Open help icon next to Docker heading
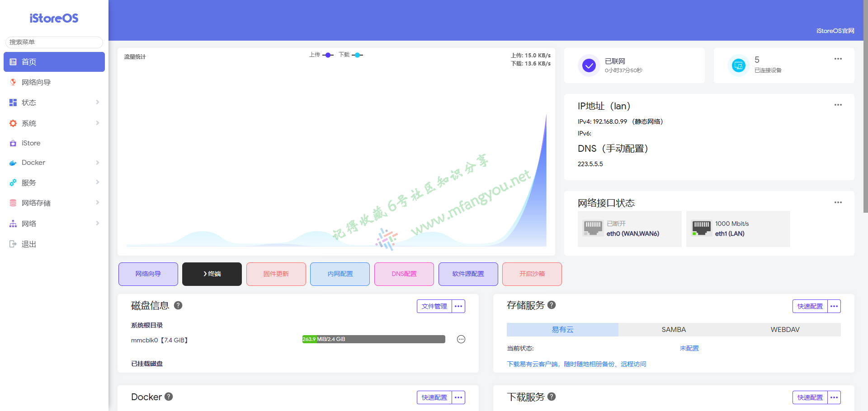 [169, 397]
